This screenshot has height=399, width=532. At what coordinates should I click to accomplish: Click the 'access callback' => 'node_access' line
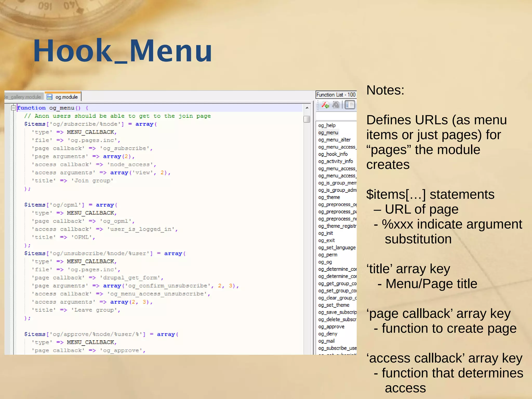pos(94,164)
